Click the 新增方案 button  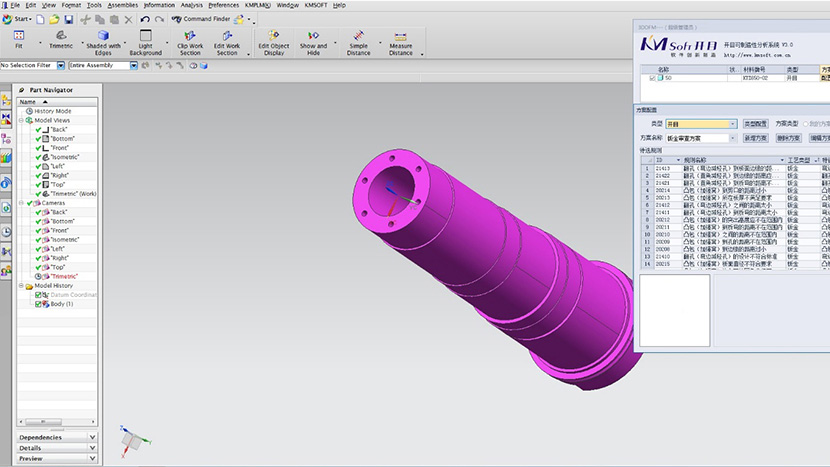755,138
